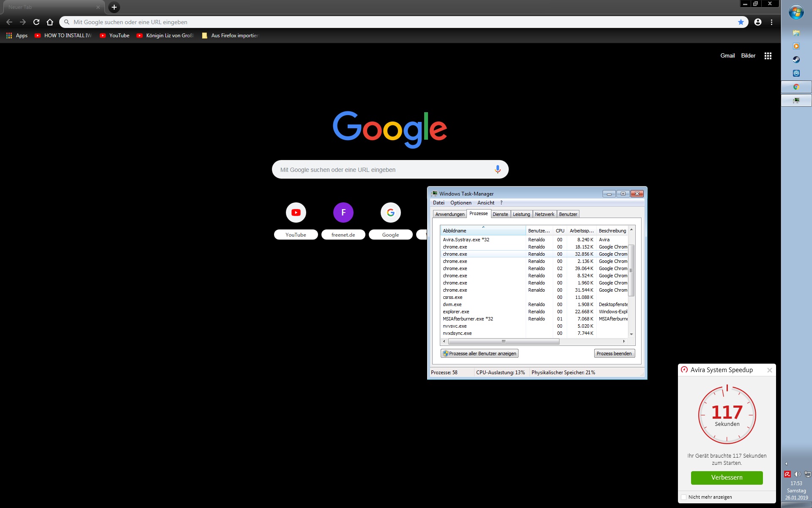The width and height of the screenshot is (812, 508).
Task: Open a new Chrome tab with plus button
Action: 114,7
